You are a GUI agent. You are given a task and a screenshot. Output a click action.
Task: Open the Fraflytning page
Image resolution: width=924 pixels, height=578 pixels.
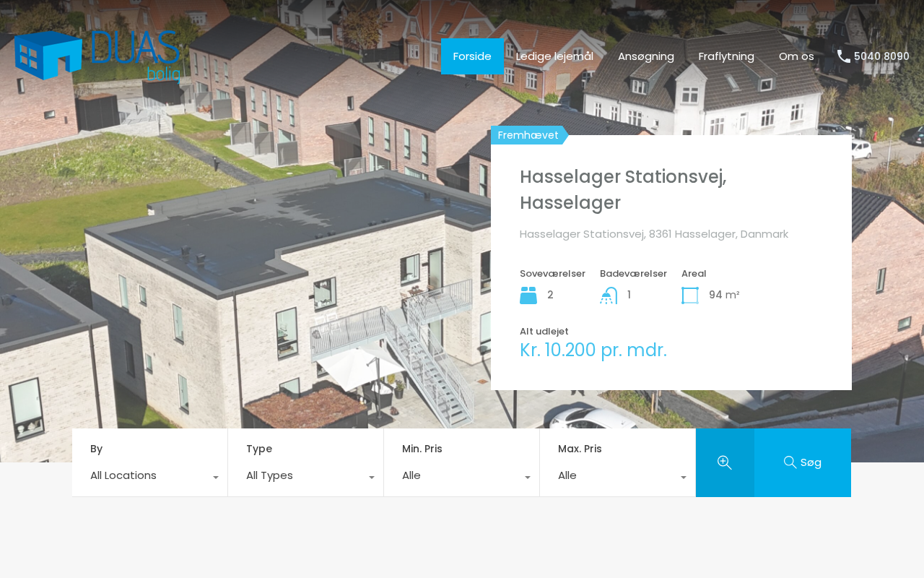tap(726, 56)
